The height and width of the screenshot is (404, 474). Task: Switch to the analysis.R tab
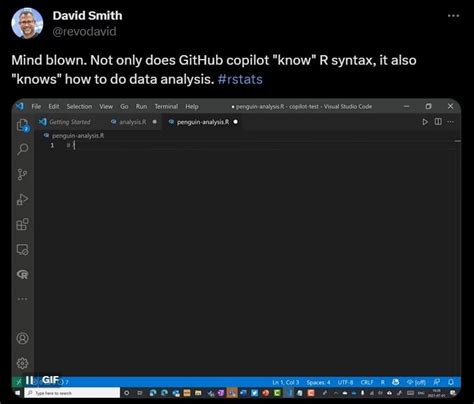pyautogui.click(x=133, y=122)
